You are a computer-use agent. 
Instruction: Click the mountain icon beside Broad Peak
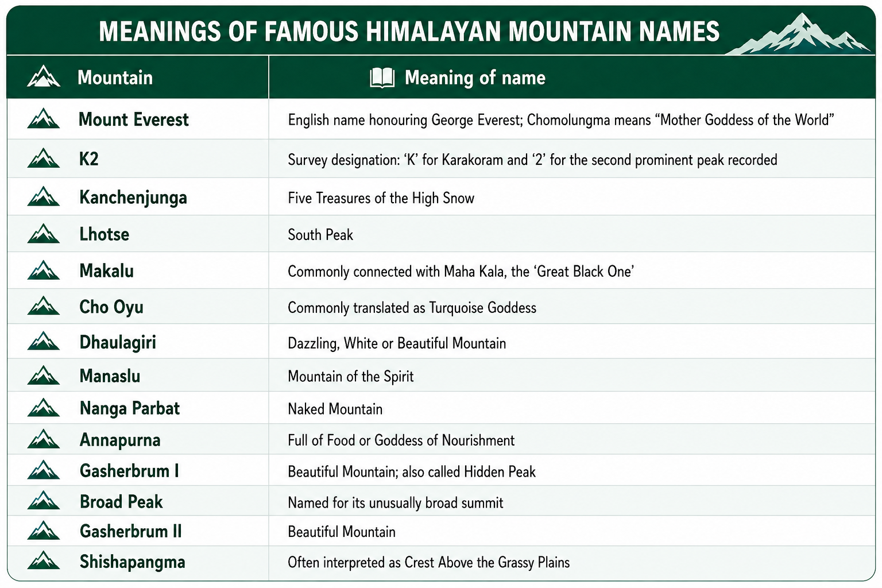pos(43,501)
